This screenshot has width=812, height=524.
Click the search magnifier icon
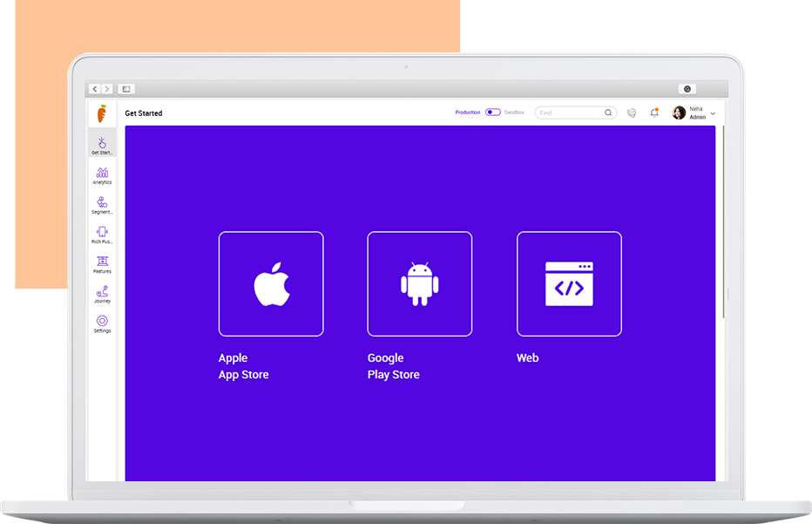tap(608, 112)
